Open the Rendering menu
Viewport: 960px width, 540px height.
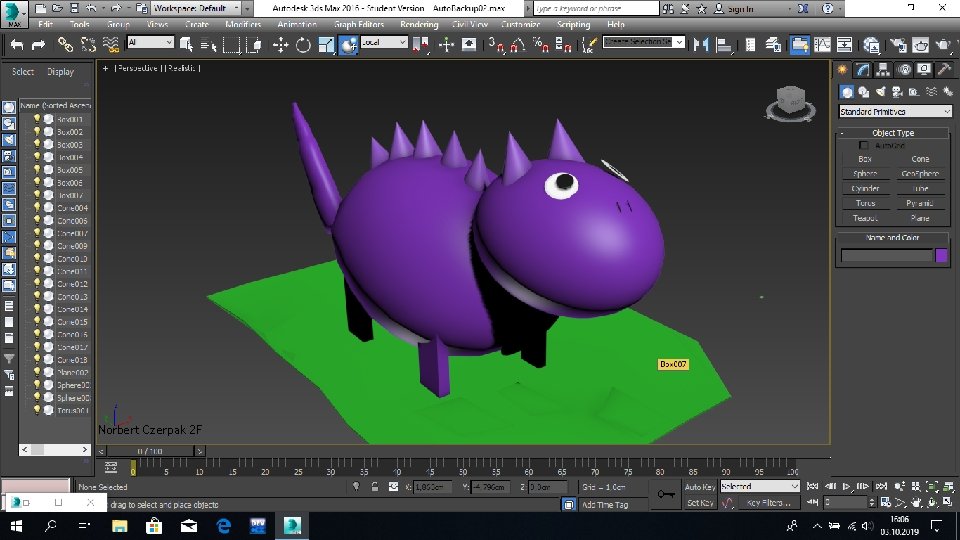click(x=419, y=24)
